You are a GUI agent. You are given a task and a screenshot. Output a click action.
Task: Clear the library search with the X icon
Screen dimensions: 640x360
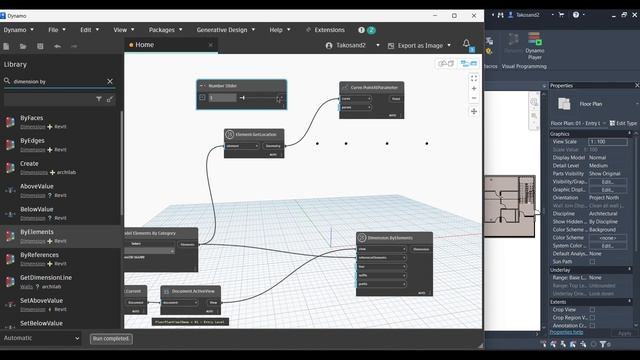tap(110, 82)
